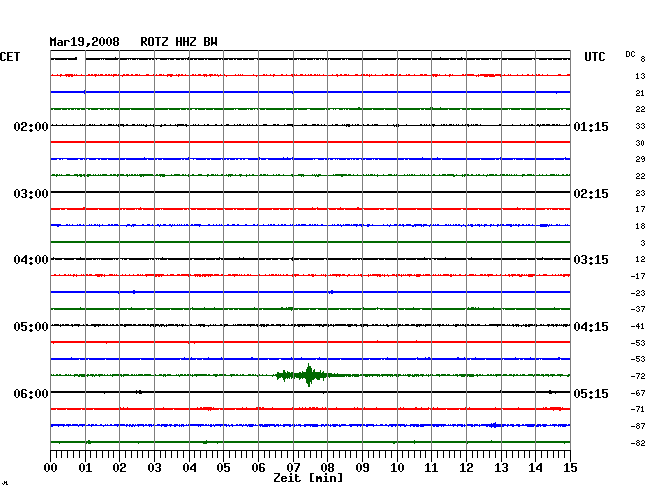
Task: Select the 03:00 CET time label
Action: click(31, 194)
